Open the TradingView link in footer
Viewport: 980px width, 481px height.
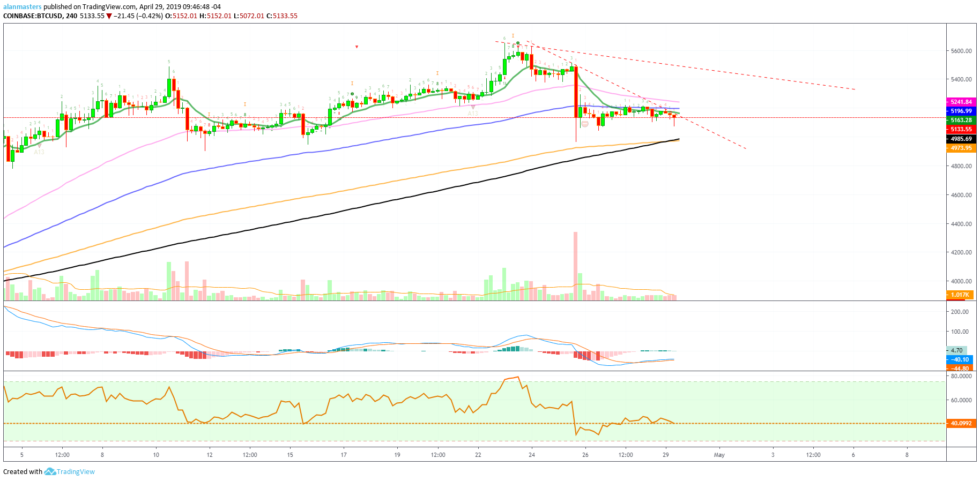pyautogui.click(x=76, y=472)
